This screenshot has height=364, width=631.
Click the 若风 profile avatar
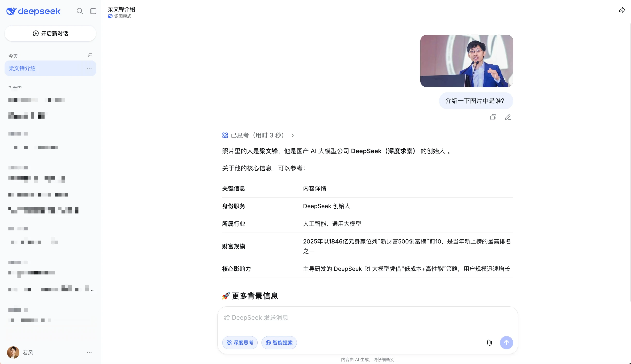click(x=13, y=352)
